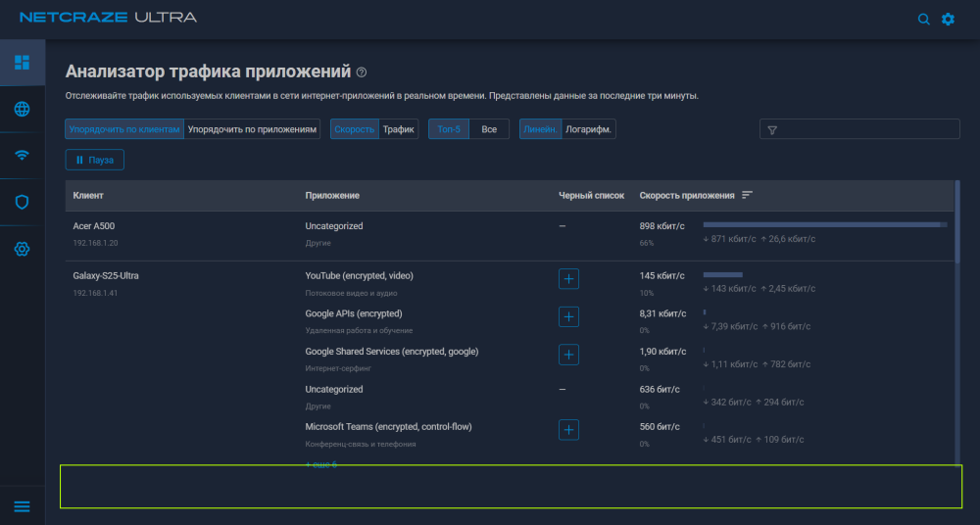This screenshot has width=980, height=525.
Task: Add YouTube (encrypted, video) to blacklist
Action: [x=568, y=279]
